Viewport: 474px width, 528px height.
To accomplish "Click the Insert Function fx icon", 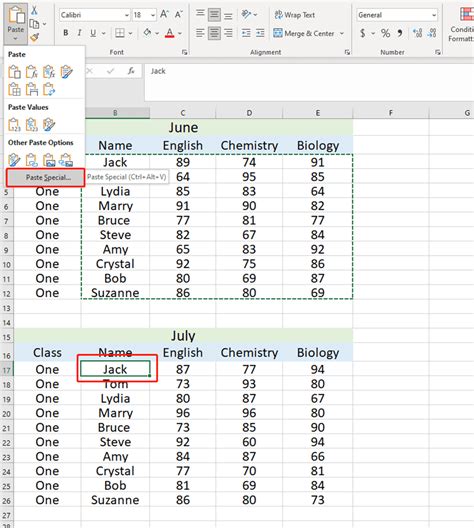I will 131,71.
